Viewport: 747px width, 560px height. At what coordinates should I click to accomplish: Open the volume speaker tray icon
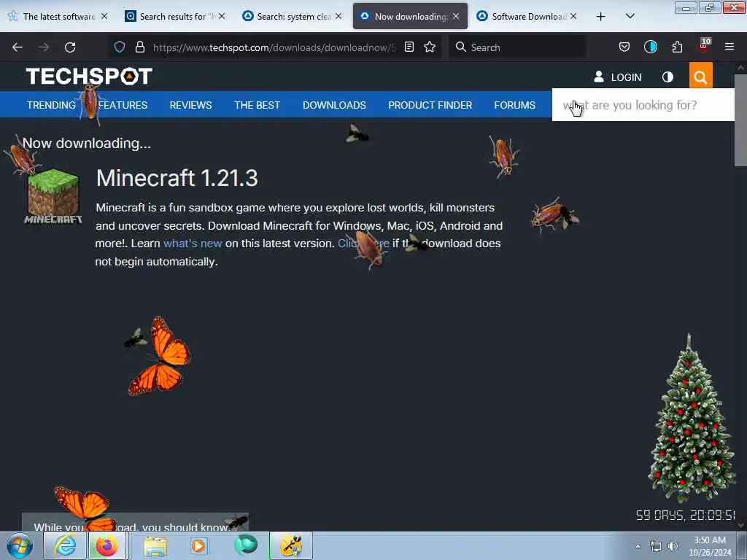click(673, 546)
